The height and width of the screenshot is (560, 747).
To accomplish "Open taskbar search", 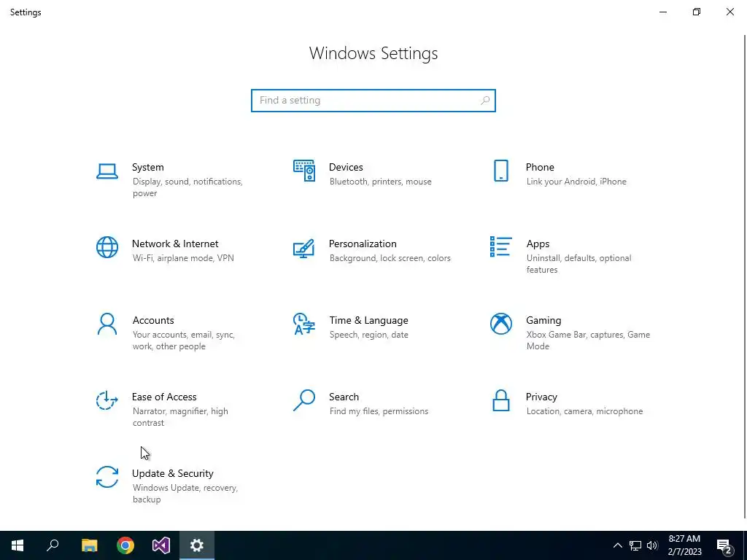I will point(53,545).
